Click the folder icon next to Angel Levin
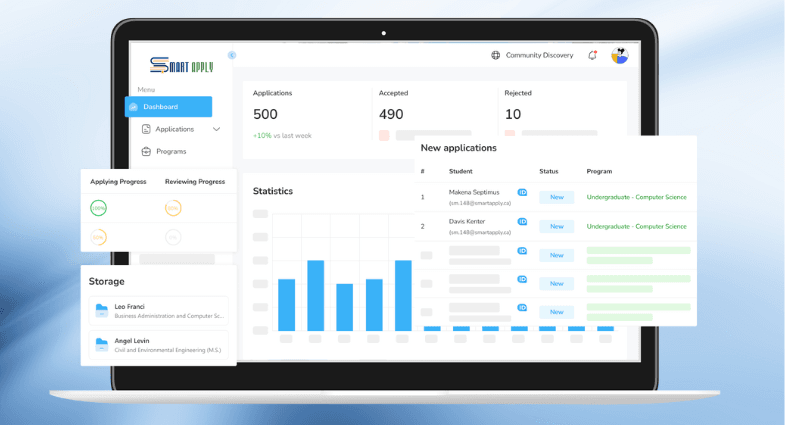Screen dimensions: 785x425 point(102,344)
